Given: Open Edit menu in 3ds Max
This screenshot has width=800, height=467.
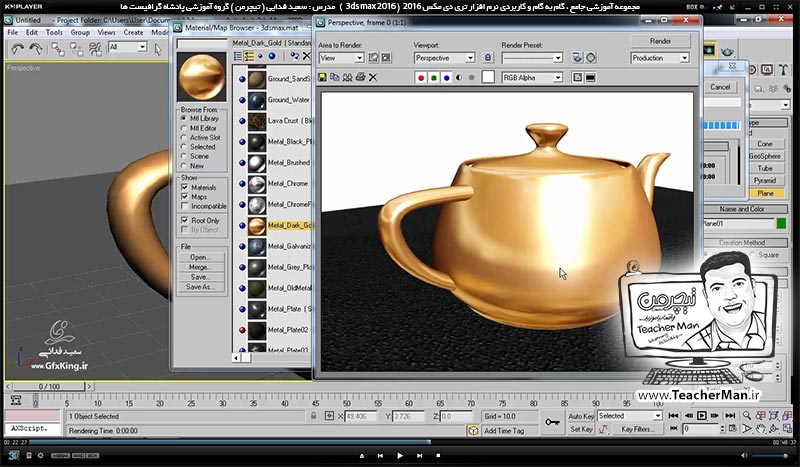Looking at the screenshot, I should coord(32,32).
